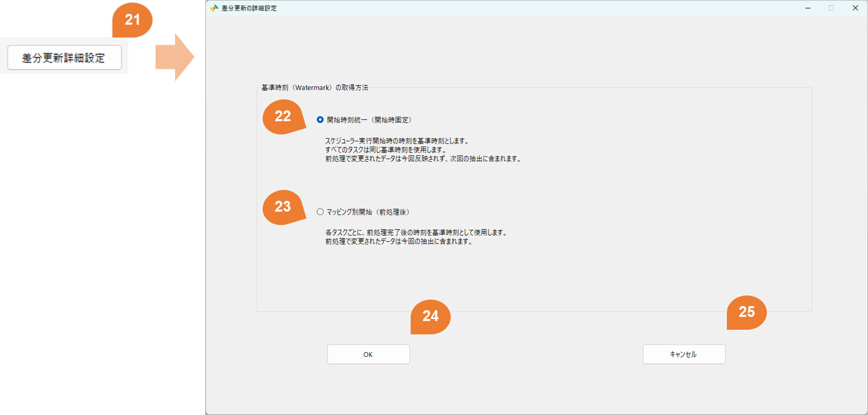The image size is (868, 415).
Task: Click the スケジューラー実行開始時の時刻 description line
Action: tap(397, 141)
